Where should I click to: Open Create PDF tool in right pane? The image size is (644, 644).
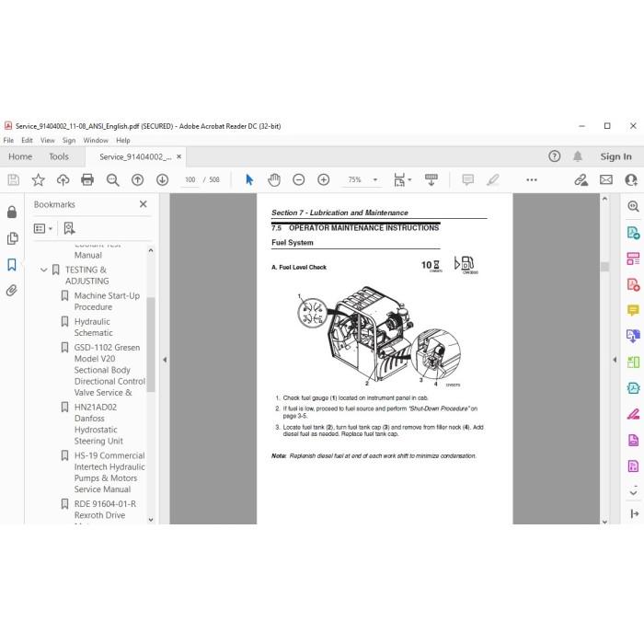coord(633,284)
